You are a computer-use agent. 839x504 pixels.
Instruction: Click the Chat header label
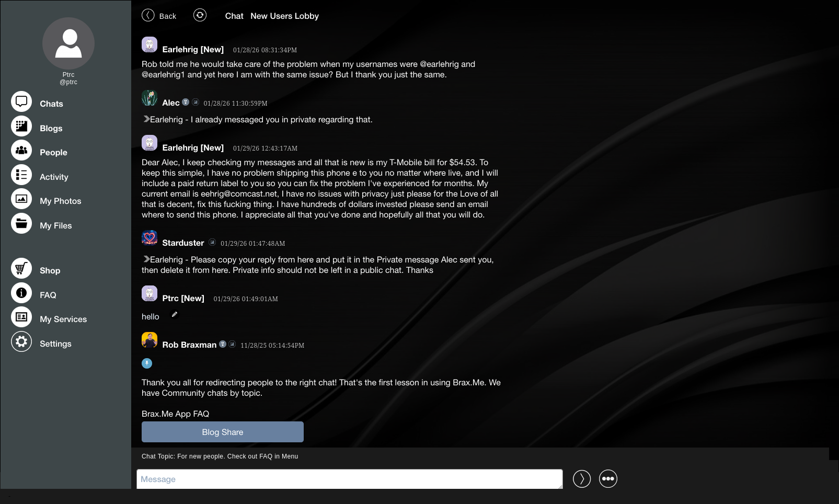point(234,16)
